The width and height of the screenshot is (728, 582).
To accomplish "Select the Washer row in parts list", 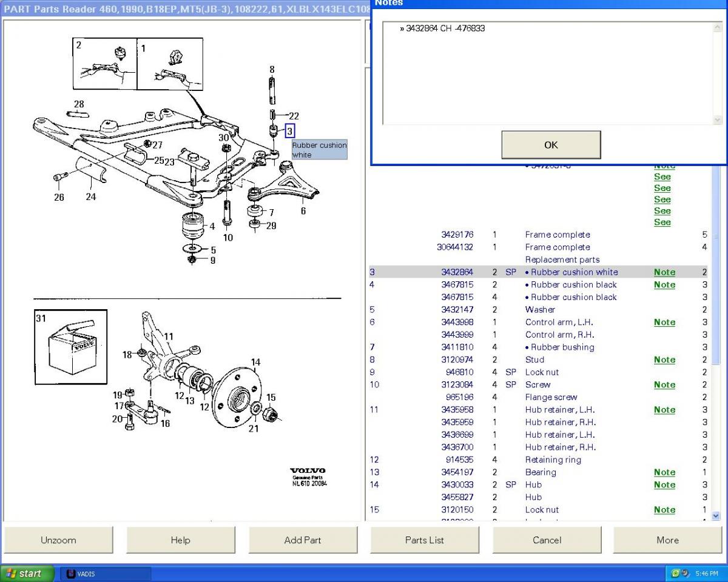I will (x=540, y=310).
